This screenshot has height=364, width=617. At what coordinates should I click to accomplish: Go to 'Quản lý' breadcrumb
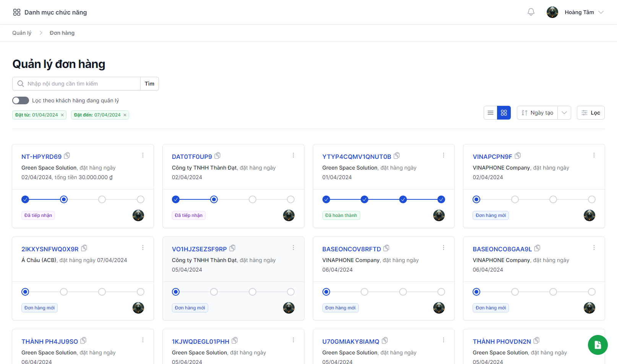pos(22,33)
